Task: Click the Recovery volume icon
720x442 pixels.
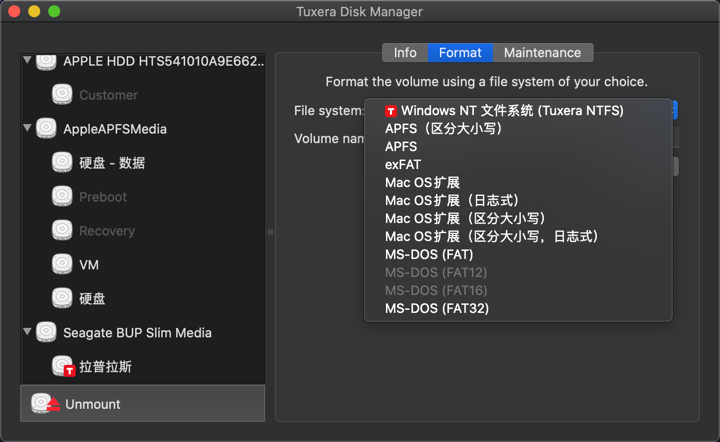Action: [x=62, y=230]
